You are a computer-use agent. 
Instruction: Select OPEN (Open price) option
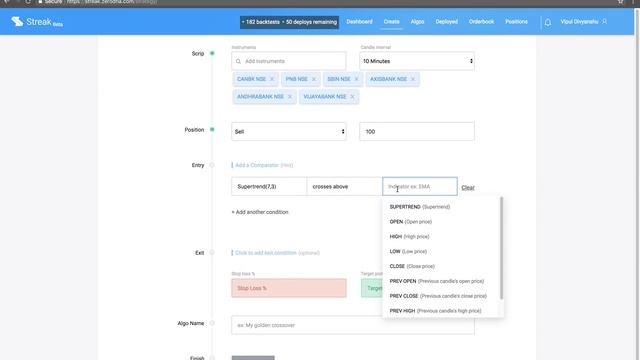[x=441, y=222]
